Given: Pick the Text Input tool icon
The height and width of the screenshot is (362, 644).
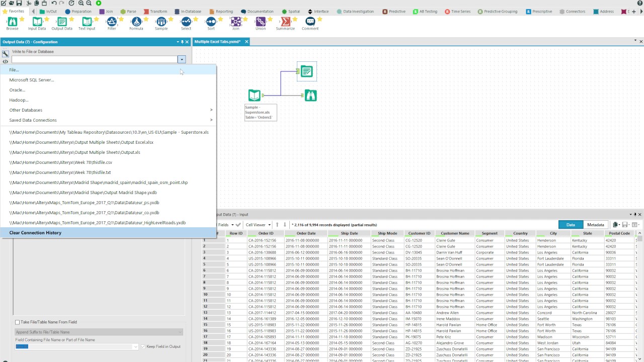Looking at the screenshot, I should 87,21.
